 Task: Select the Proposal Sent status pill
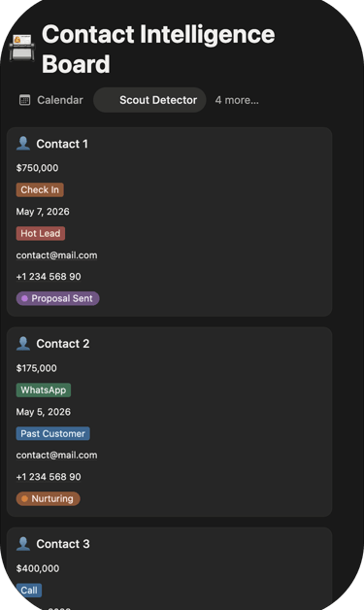coord(57,298)
